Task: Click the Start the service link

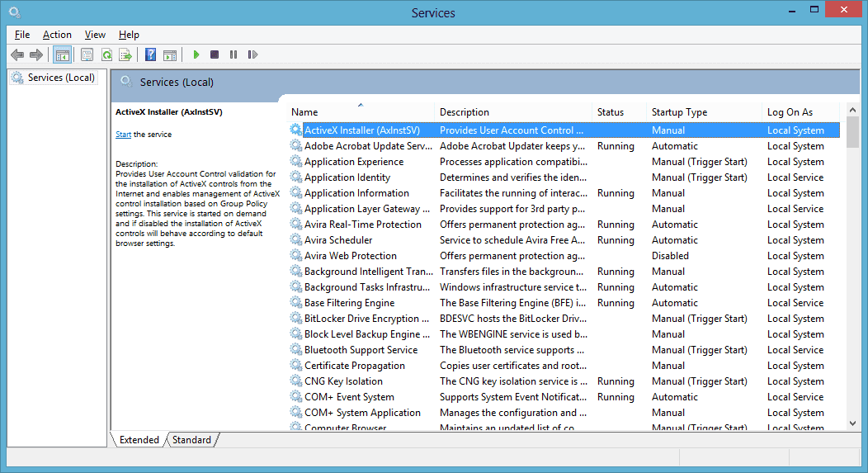Action: coord(123,135)
